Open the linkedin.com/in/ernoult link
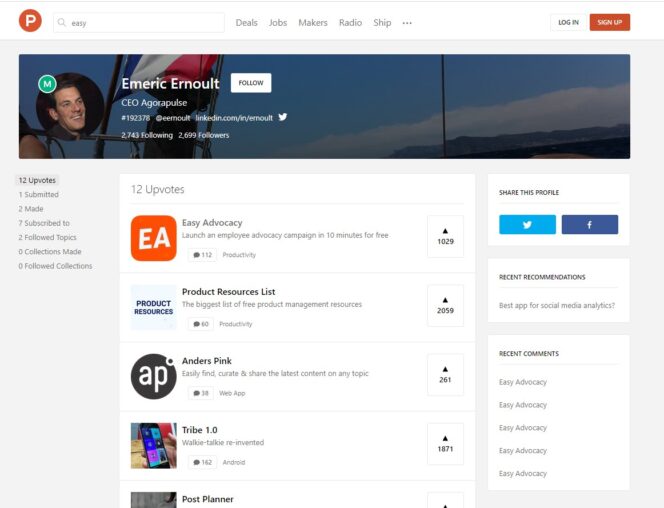This screenshot has width=664, height=508. click(234, 118)
